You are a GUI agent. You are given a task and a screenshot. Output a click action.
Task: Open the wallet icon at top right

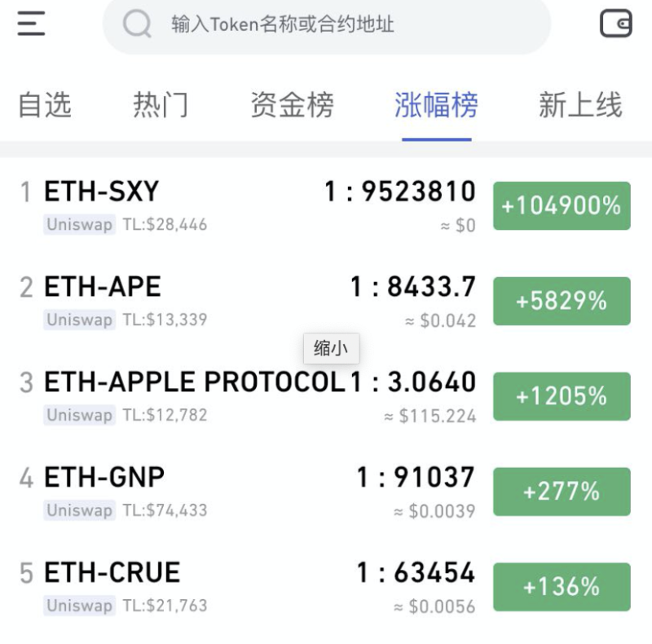(617, 24)
